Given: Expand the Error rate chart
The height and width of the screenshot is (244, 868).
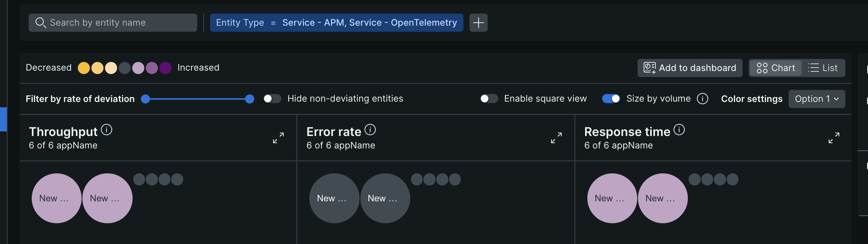Looking at the screenshot, I should point(556,138).
